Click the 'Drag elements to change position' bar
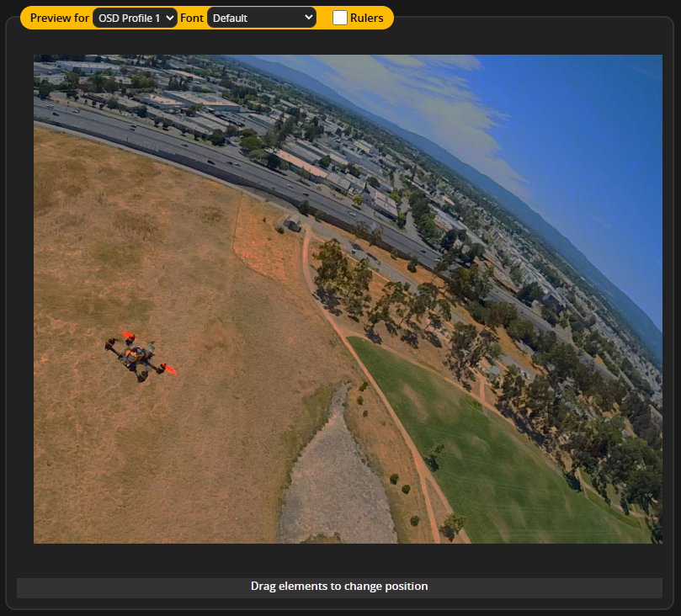The height and width of the screenshot is (616, 681). click(x=339, y=587)
